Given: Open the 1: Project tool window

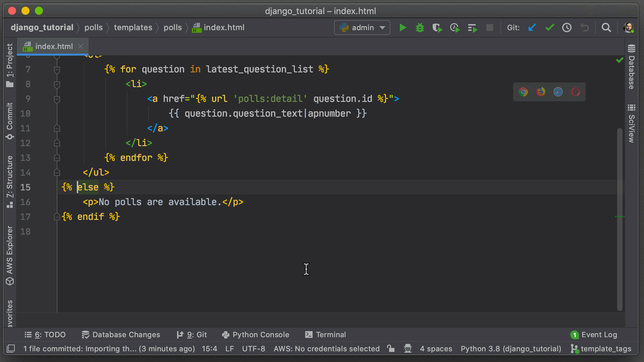Looking at the screenshot, I should (10, 65).
